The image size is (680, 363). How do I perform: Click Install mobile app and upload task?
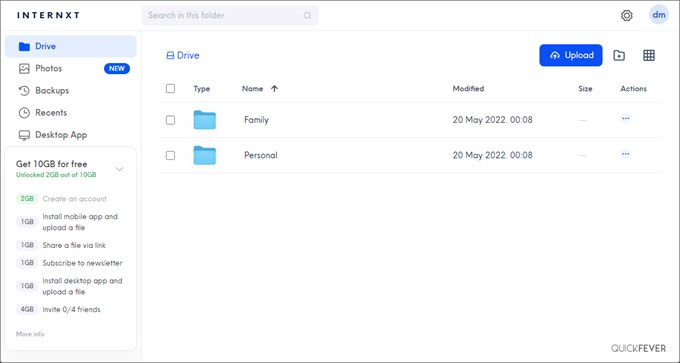tap(80, 222)
